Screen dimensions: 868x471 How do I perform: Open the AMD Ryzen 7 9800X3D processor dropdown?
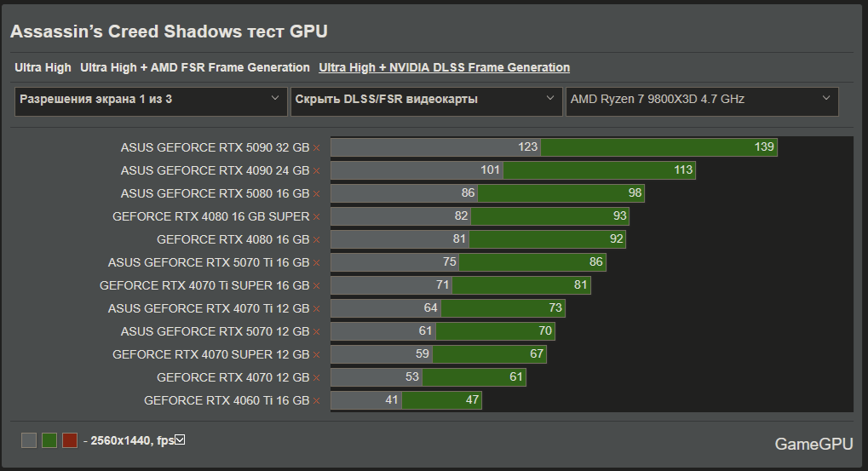pyautogui.click(x=701, y=100)
